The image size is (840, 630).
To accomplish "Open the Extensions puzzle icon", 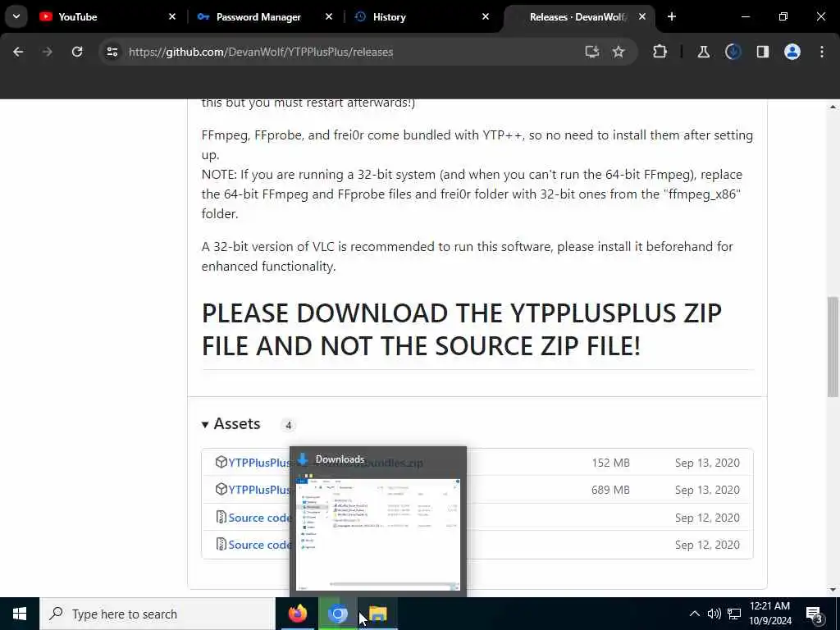I will pyautogui.click(x=660, y=52).
